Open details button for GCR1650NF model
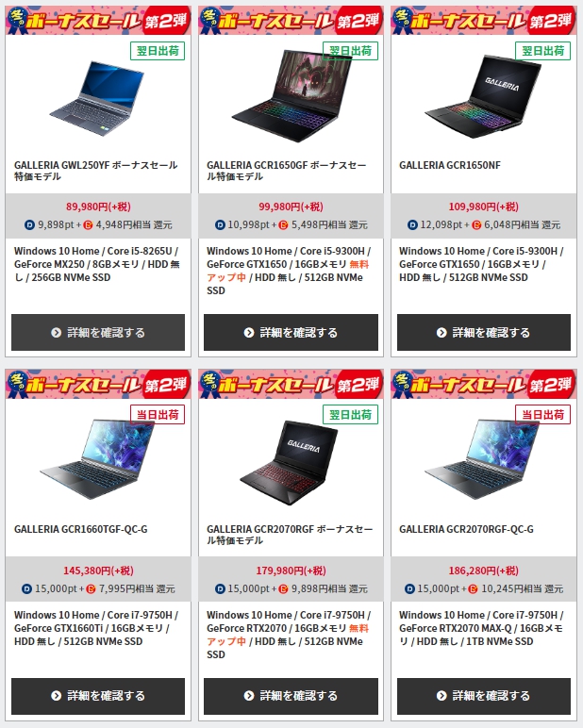The image size is (583, 728). tap(484, 333)
